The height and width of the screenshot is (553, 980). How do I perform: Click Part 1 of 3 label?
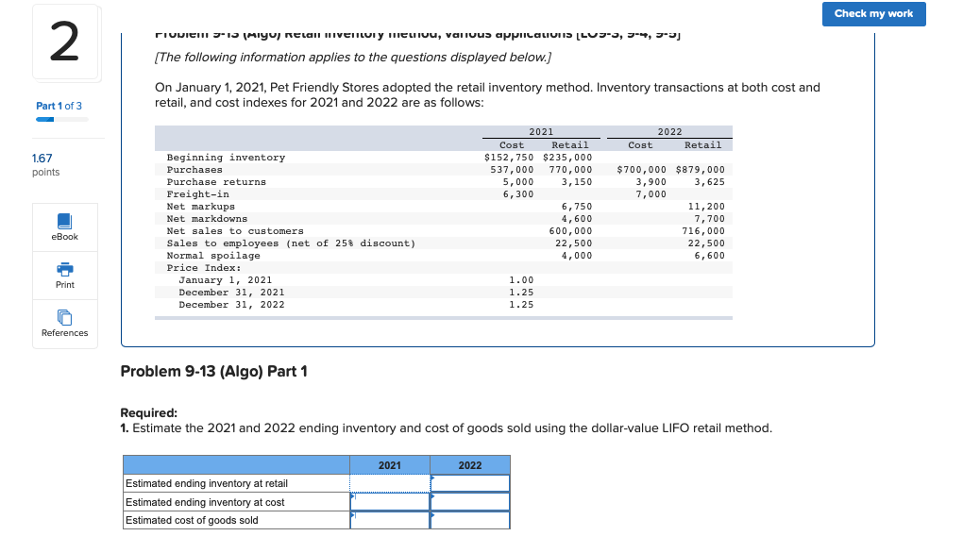59,106
